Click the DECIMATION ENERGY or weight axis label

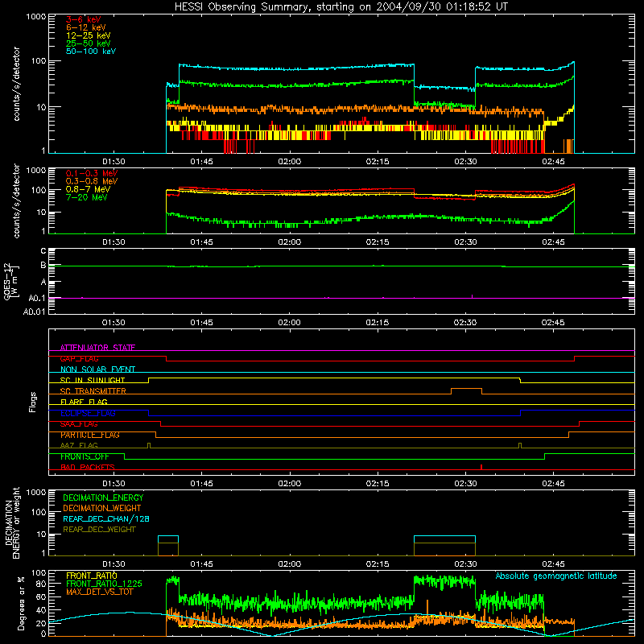pyautogui.click(x=12, y=522)
